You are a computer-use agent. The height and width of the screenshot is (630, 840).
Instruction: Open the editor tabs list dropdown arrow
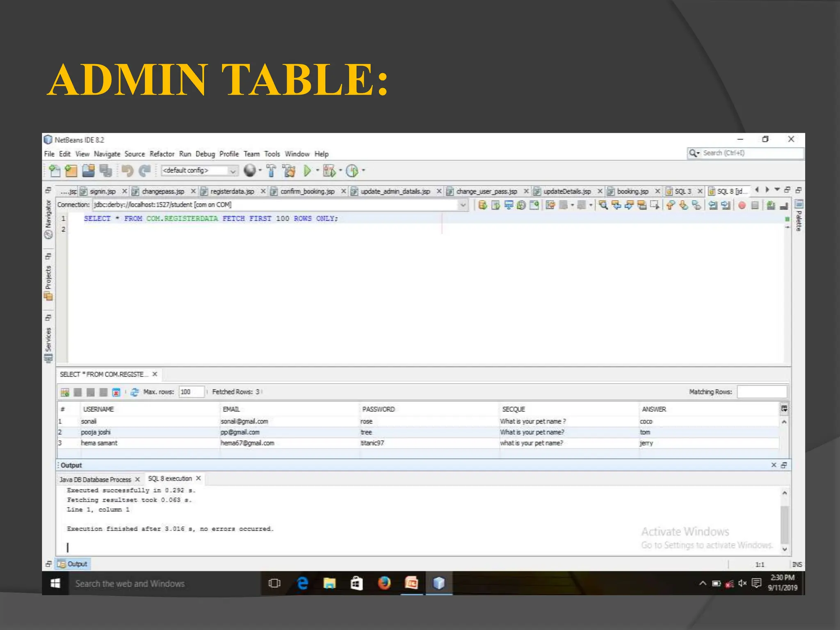pyautogui.click(x=777, y=189)
